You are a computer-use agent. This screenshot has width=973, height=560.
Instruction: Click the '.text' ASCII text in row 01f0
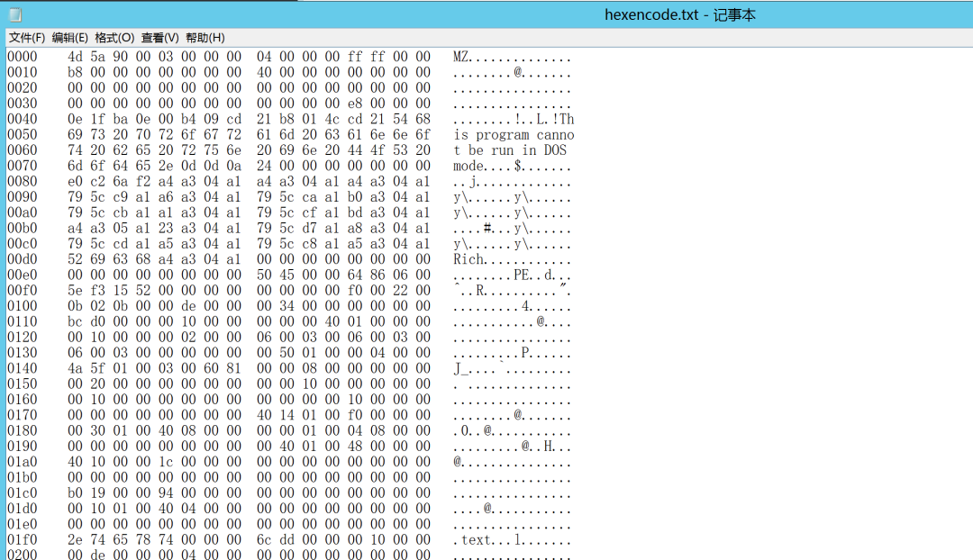(x=472, y=540)
